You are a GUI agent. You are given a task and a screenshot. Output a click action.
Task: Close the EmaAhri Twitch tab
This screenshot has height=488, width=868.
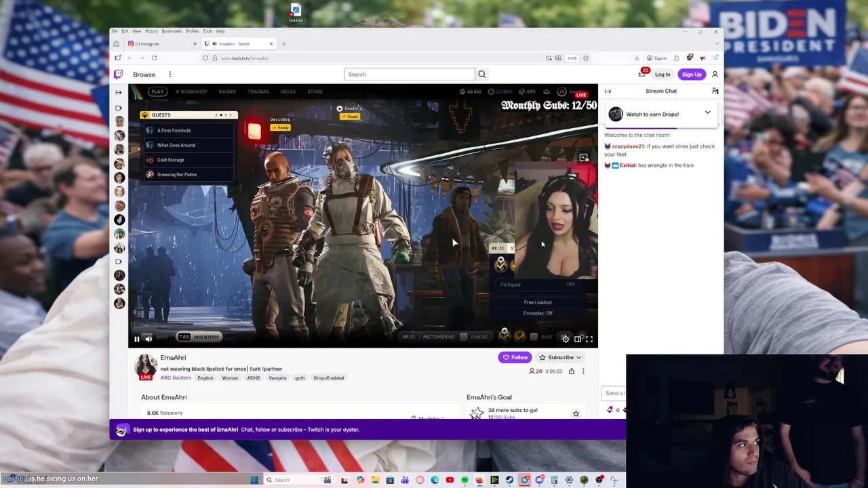pos(271,44)
